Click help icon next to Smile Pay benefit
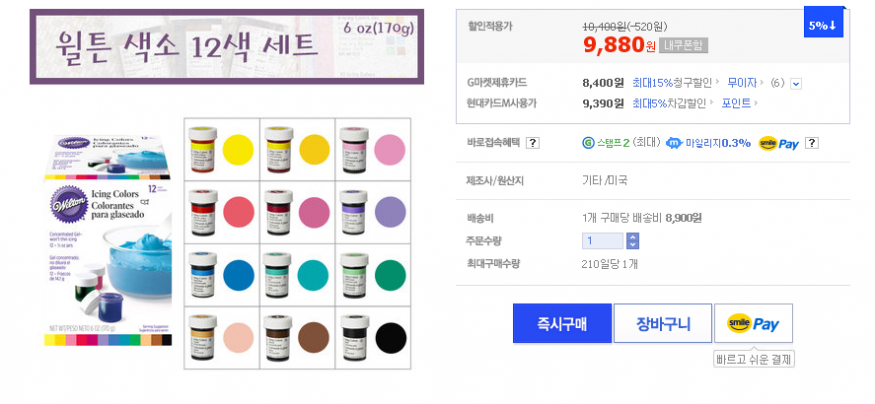 pos(812,143)
